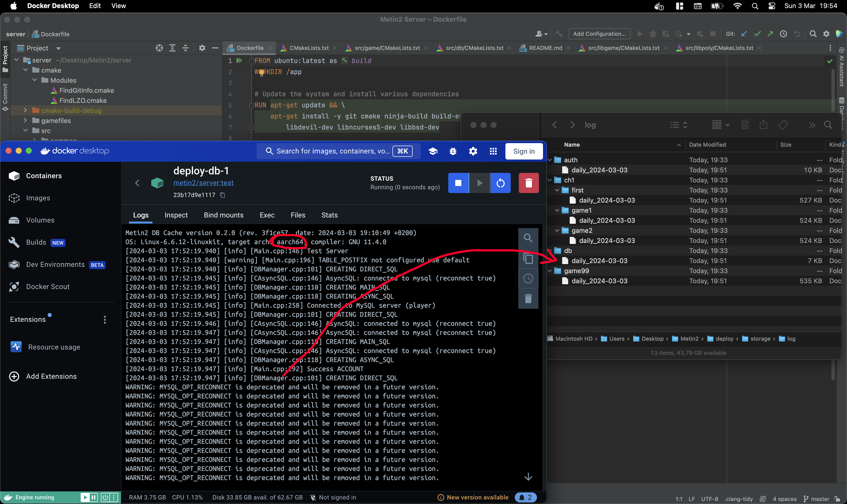Click New version available notice
Image resolution: width=847 pixels, height=504 pixels.
click(473, 497)
